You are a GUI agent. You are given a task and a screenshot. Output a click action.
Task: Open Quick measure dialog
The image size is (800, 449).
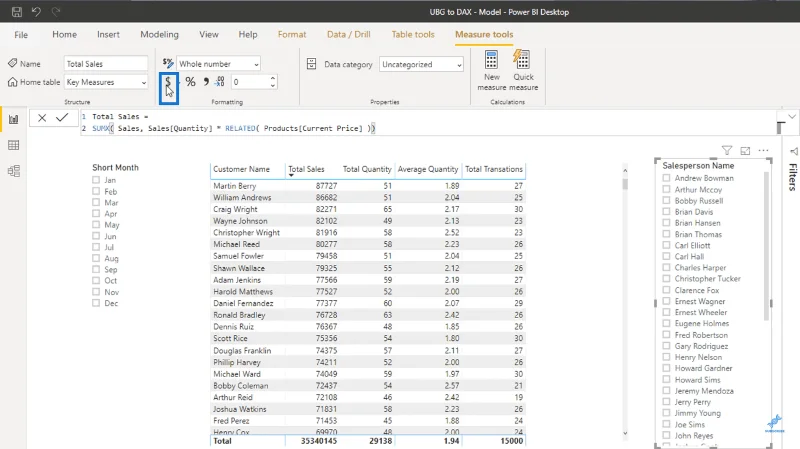pos(523,70)
